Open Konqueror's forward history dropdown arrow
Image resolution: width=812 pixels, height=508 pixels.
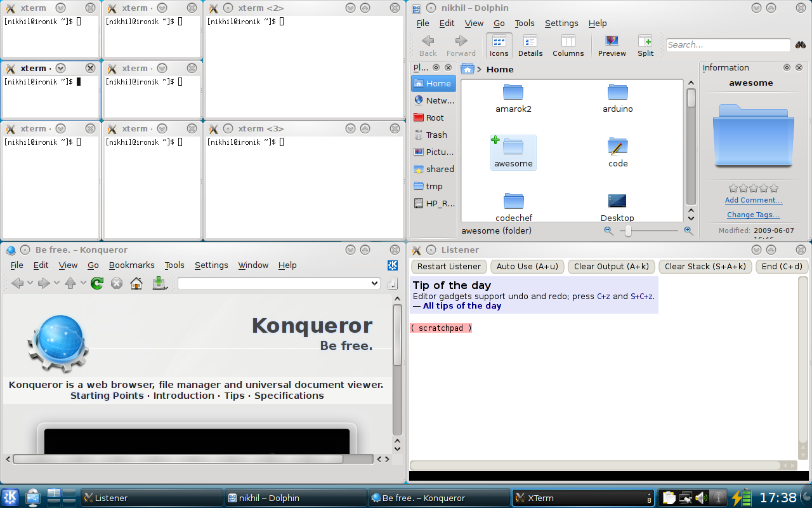[56, 283]
